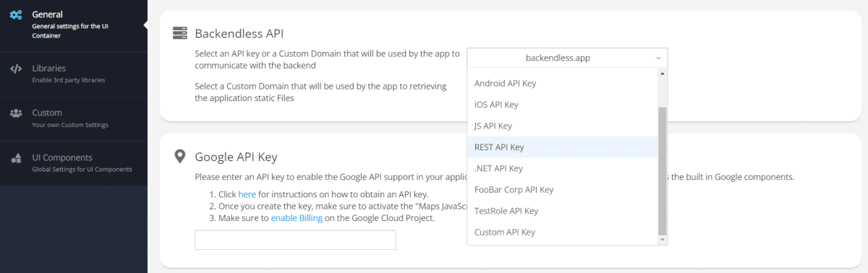Screen dimensions: 868x273
Task: Open the Custom settings section
Action: pos(74,118)
